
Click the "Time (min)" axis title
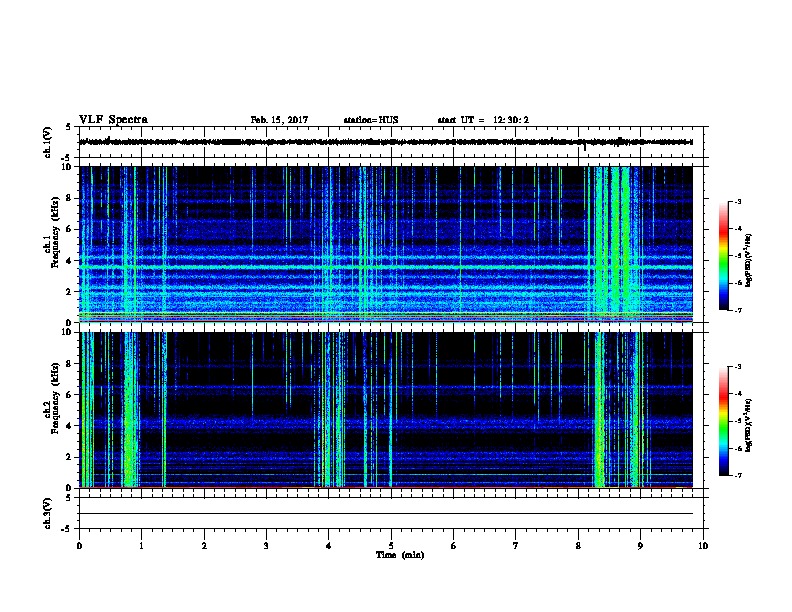[400, 555]
